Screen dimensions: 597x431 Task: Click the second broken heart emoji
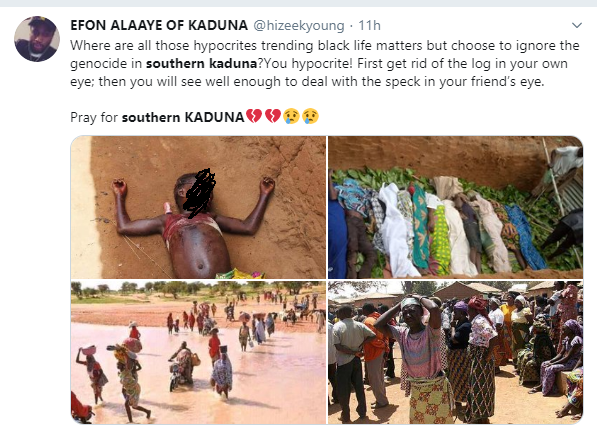pyautogui.click(x=273, y=116)
